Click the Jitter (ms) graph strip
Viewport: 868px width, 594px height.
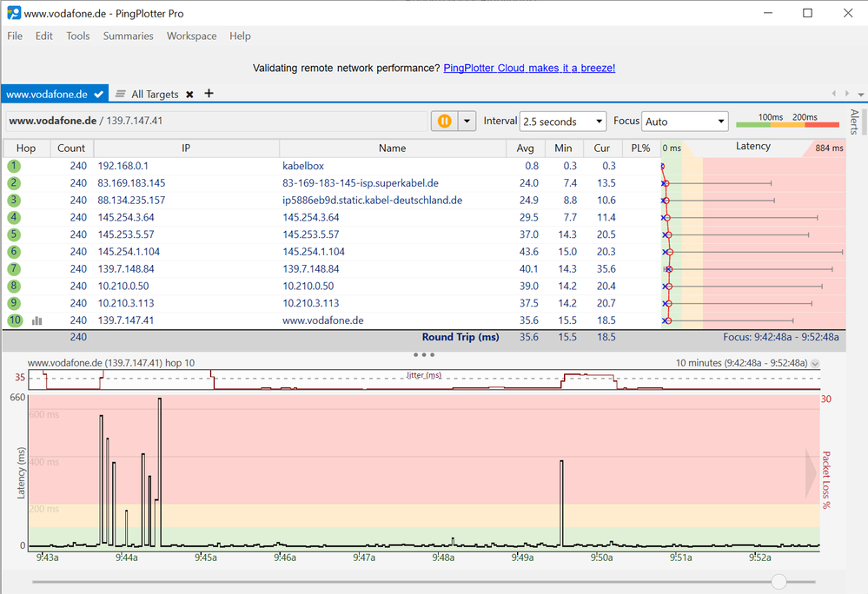pos(424,380)
